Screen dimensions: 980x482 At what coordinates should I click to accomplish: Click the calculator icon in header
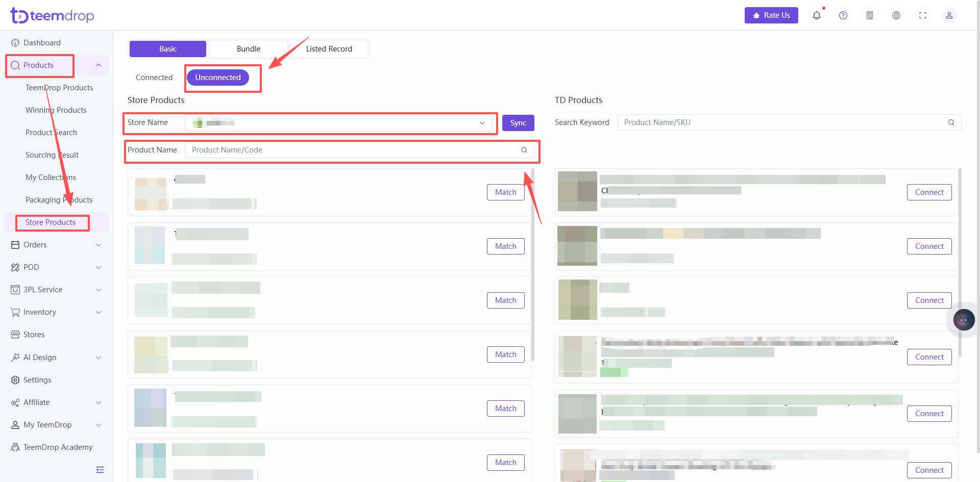[870, 15]
